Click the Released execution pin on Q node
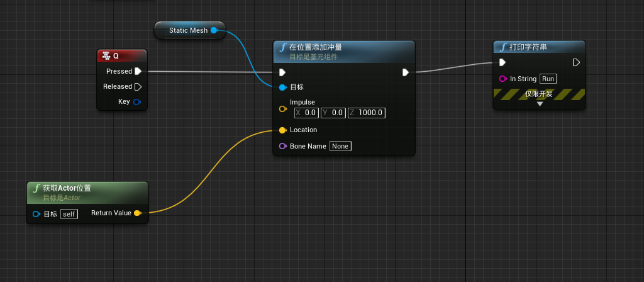Screen dimensions: 644x282 [x=138, y=86]
